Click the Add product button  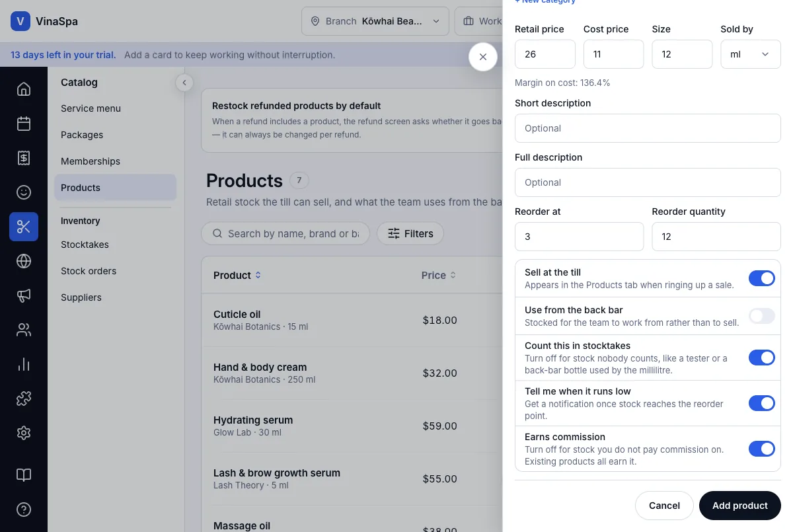740,506
